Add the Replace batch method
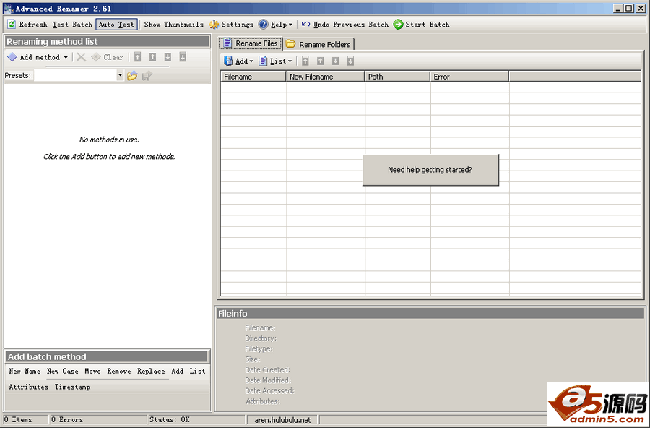This screenshot has height=428, width=650. (150, 371)
